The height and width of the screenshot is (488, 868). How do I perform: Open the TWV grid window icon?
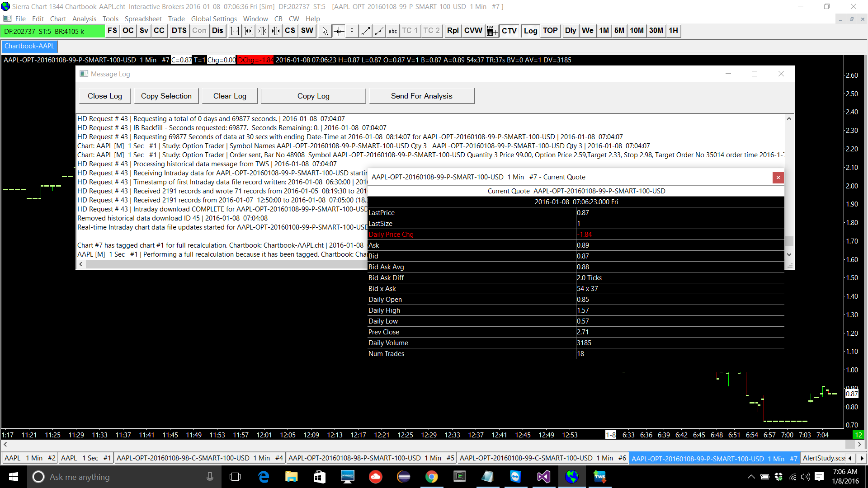pos(491,31)
